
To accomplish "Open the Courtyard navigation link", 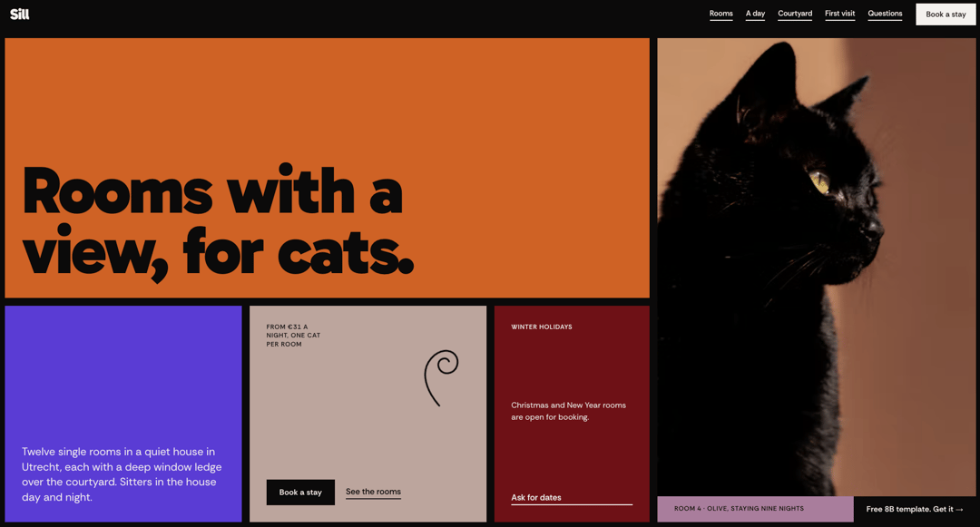I will pos(795,14).
